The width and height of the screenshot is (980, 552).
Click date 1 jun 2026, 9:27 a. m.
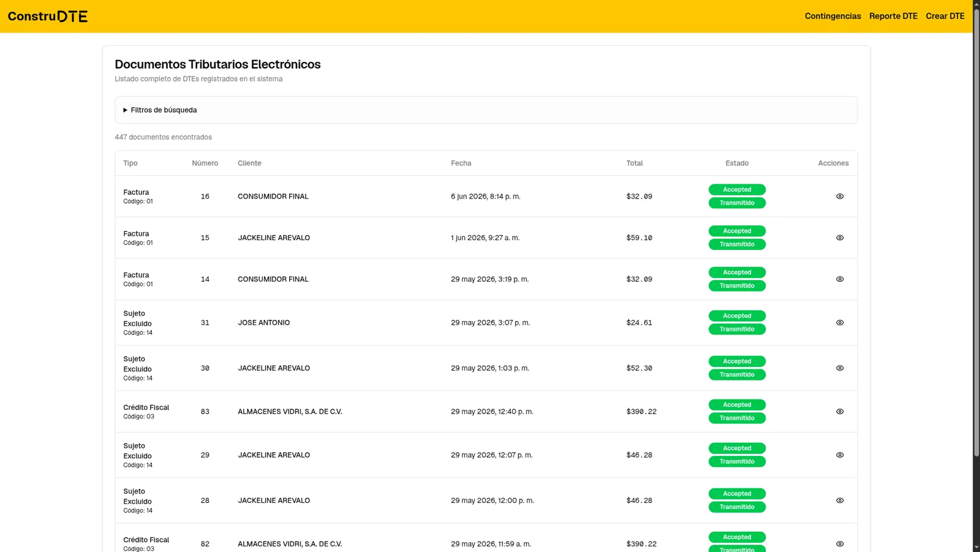485,238
